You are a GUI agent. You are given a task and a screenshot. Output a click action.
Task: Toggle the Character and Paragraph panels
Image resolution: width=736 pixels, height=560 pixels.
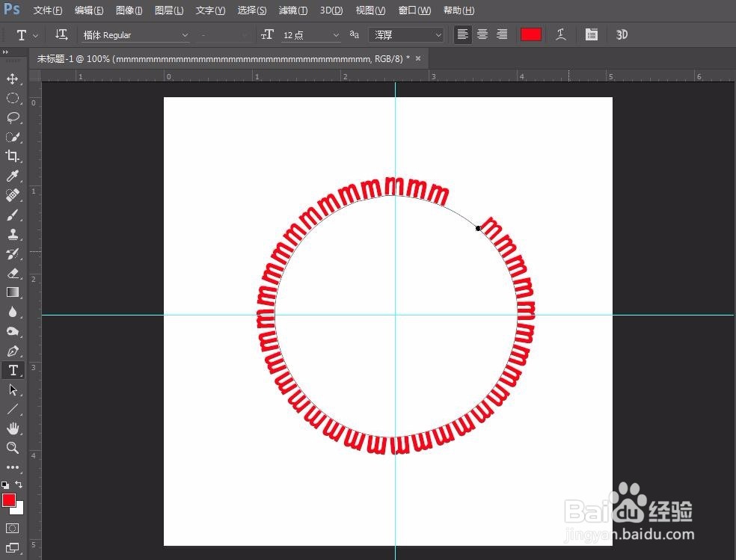(592, 34)
